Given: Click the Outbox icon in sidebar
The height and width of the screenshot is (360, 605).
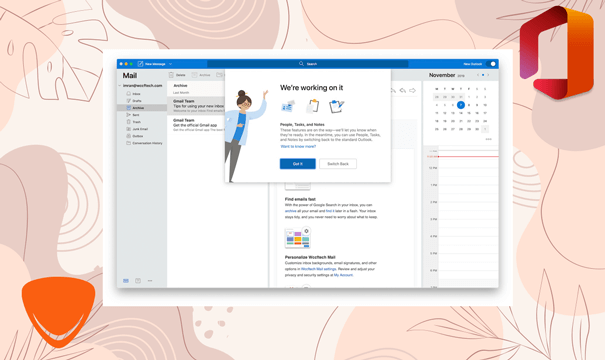Looking at the screenshot, I should [x=128, y=136].
